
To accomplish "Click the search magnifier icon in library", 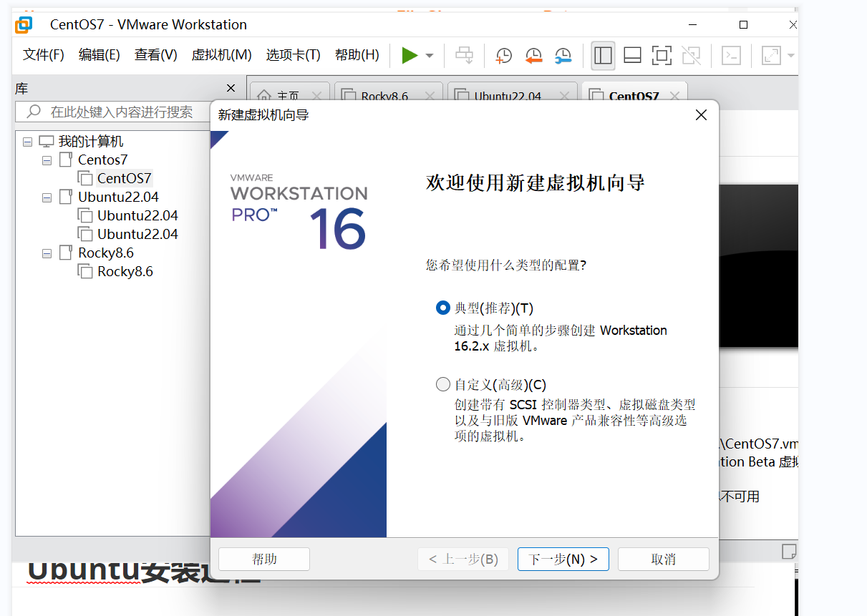I will point(33,112).
